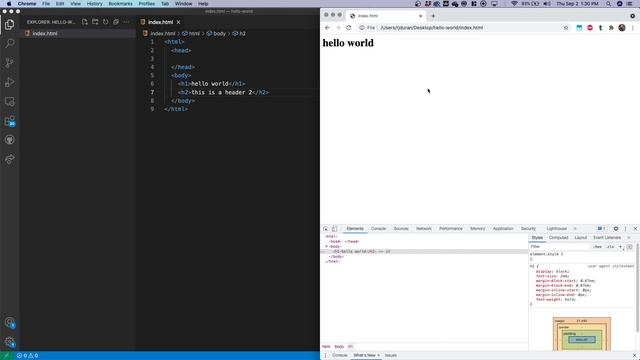Switch to Layout tab in styles pane
This screenshot has height=360, width=640.
pos(580,238)
